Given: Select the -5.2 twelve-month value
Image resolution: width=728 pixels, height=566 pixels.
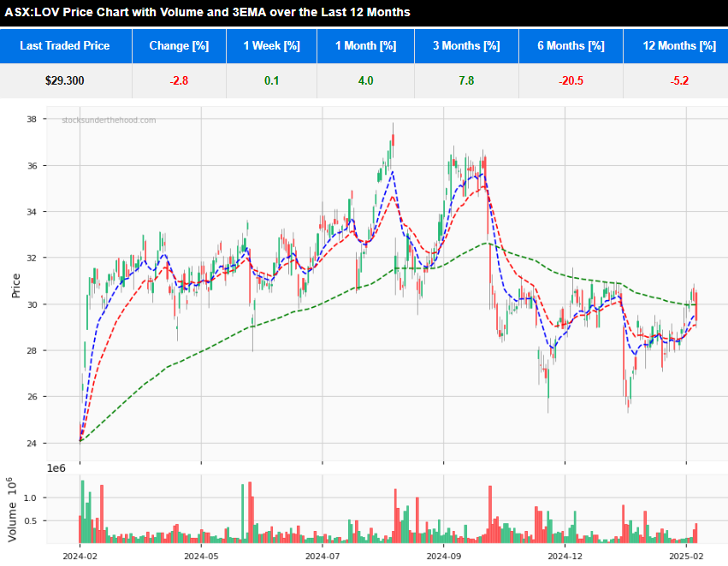Looking at the screenshot, I should (679, 80).
